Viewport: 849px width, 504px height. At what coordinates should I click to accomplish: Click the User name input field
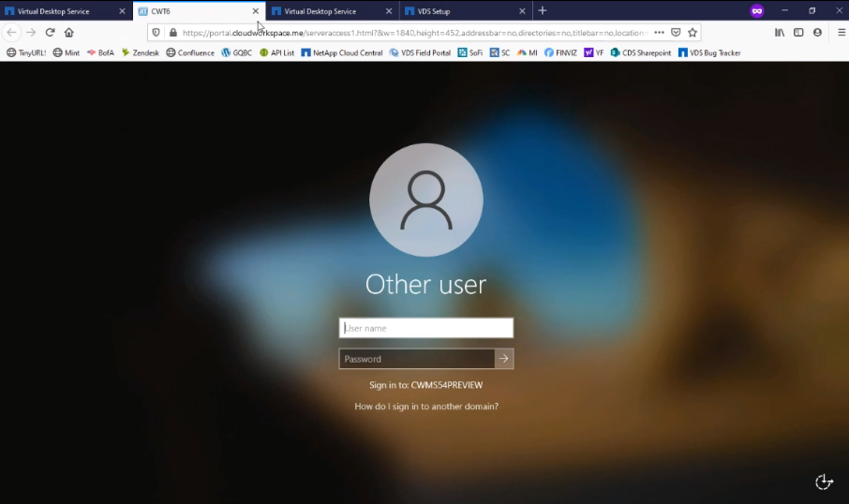click(426, 328)
